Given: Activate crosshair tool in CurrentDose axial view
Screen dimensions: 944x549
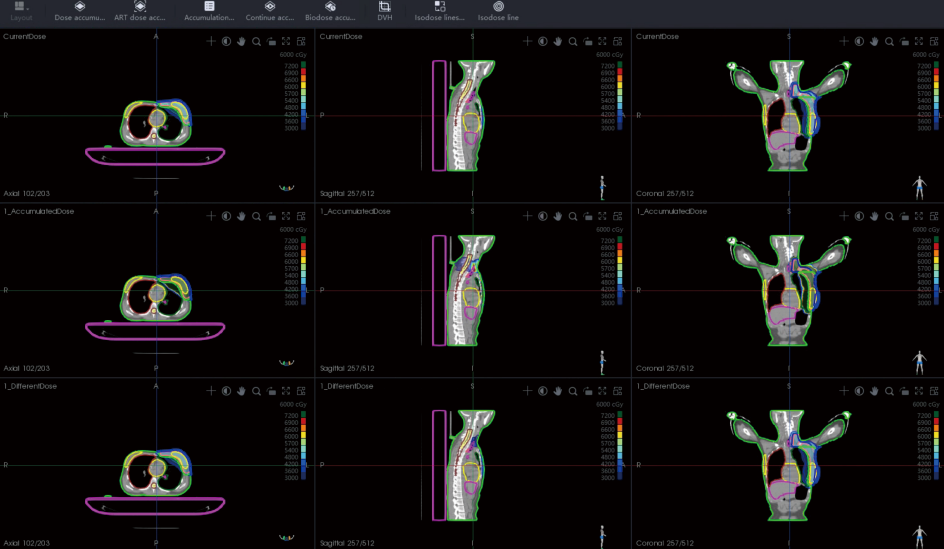Looking at the screenshot, I should (x=211, y=41).
